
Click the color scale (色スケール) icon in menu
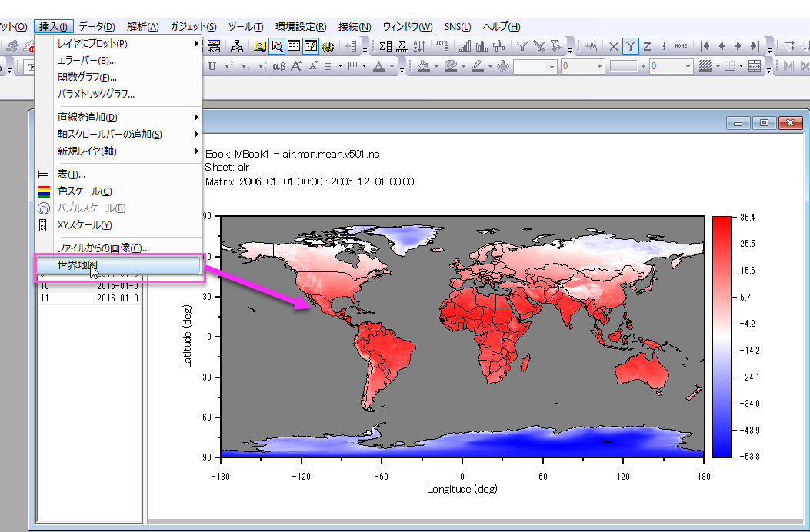pos(44,191)
